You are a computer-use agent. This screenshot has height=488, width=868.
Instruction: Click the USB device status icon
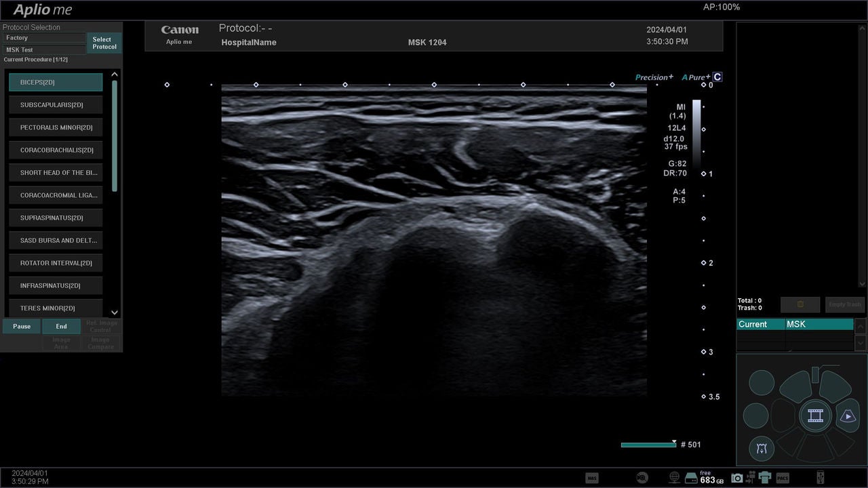(x=820, y=478)
